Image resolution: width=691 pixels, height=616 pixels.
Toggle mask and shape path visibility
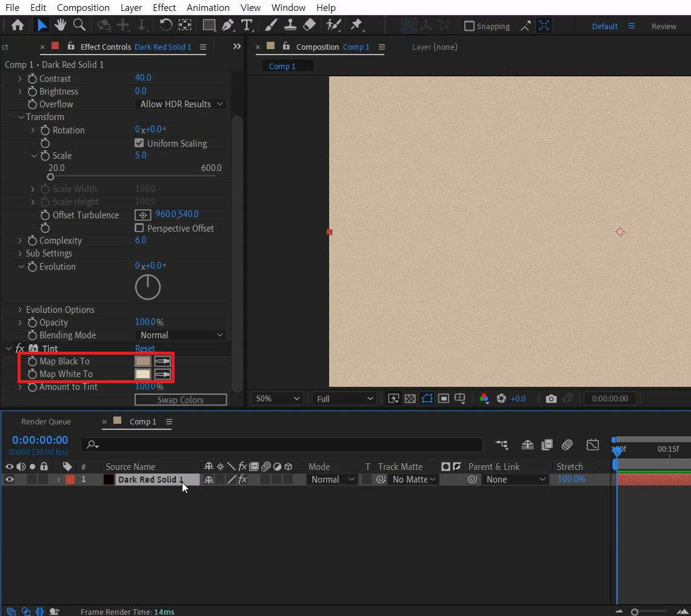coord(427,398)
